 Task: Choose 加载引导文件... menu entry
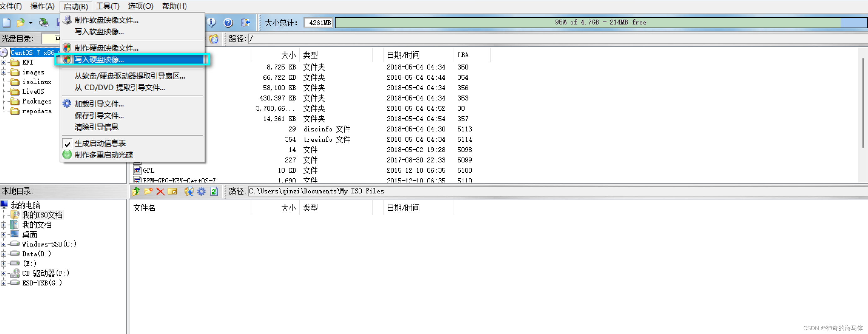tap(133, 104)
